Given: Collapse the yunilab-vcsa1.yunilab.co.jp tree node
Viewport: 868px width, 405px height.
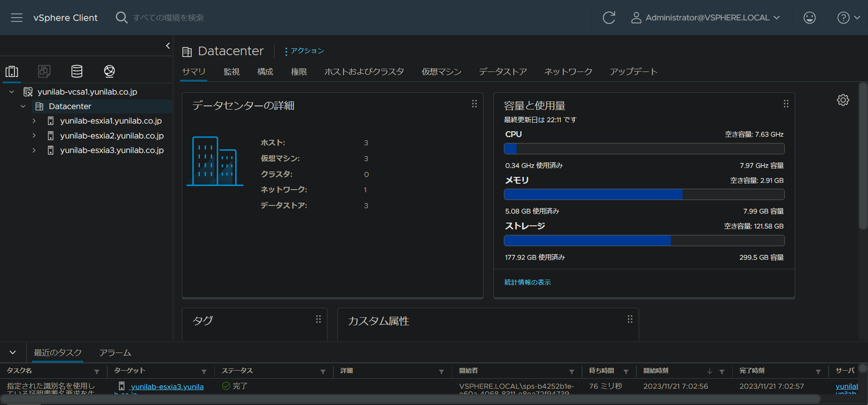Looking at the screenshot, I should pyautogui.click(x=12, y=92).
